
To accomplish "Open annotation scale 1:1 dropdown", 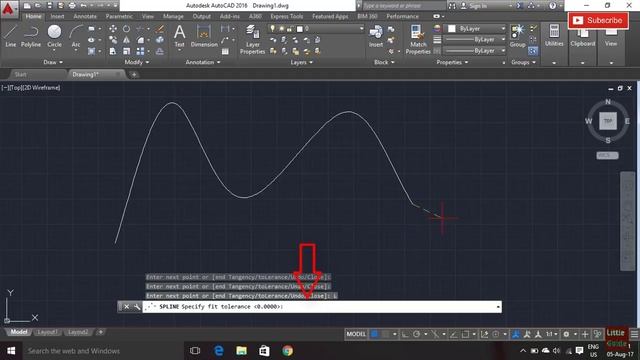I will tap(551, 334).
